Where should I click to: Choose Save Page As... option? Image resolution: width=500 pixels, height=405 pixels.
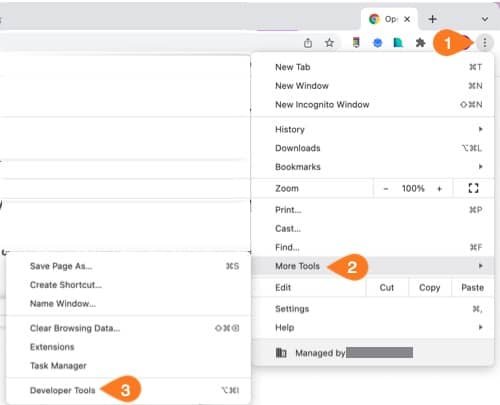[x=128, y=266]
